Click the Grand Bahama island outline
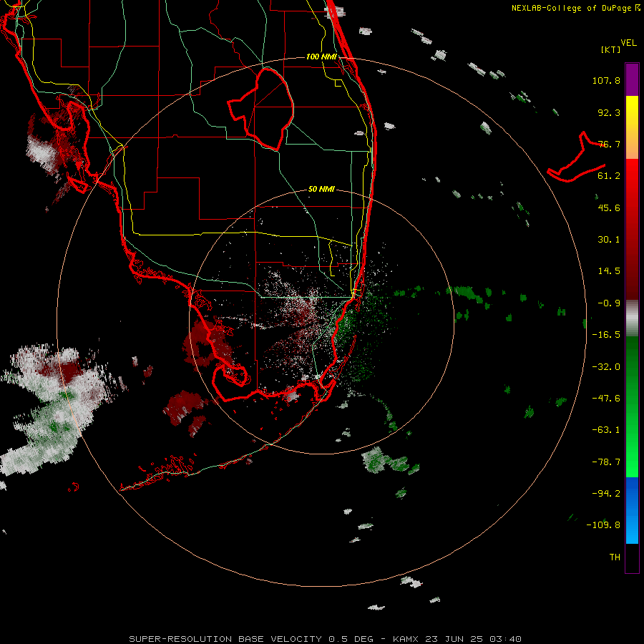The width and height of the screenshot is (644, 644). (576, 158)
